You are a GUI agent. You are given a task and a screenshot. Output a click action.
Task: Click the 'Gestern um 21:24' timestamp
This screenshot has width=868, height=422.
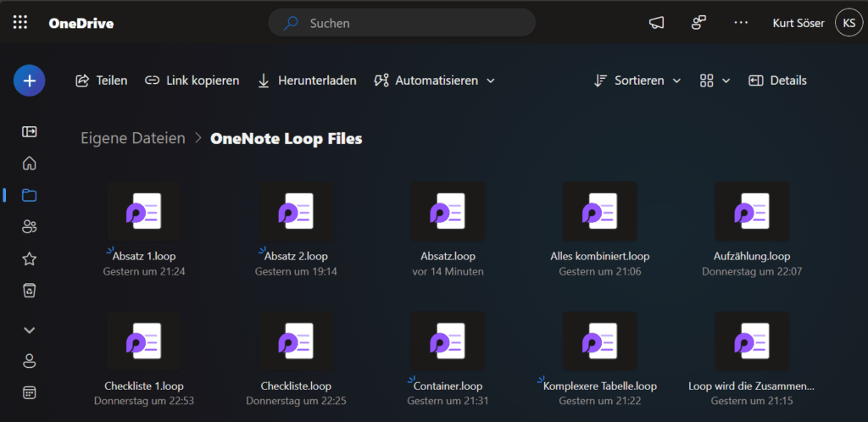[144, 271]
